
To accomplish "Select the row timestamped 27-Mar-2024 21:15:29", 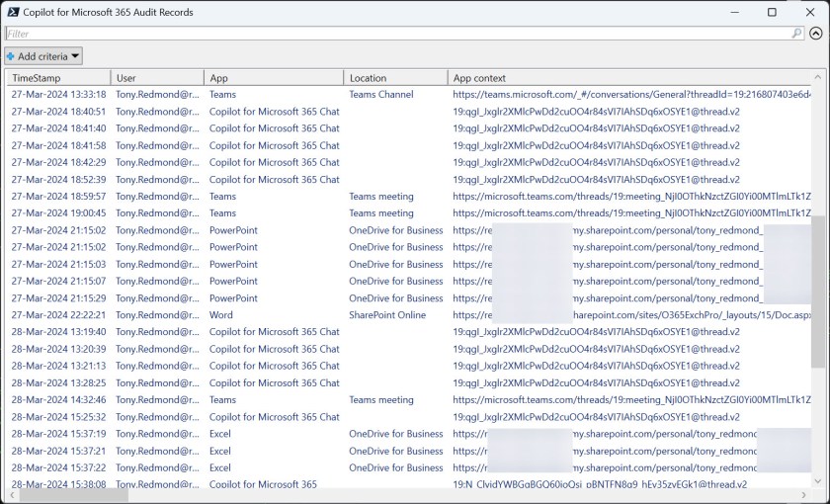I will tap(409, 298).
